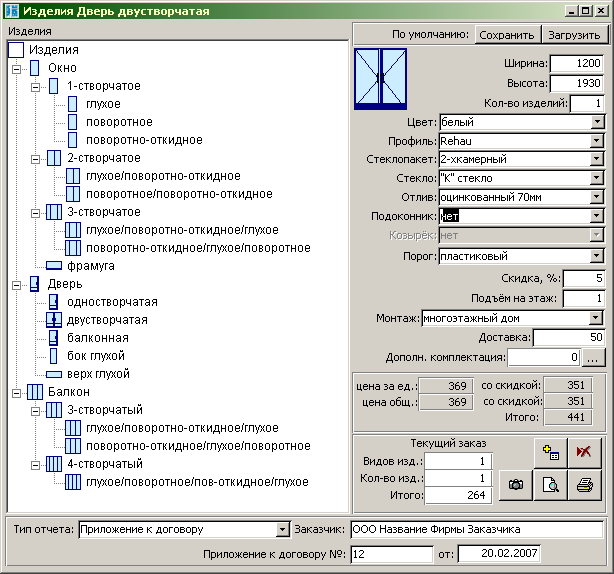Click the Кол-во изделий field

pyautogui.click(x=587, y=104)
